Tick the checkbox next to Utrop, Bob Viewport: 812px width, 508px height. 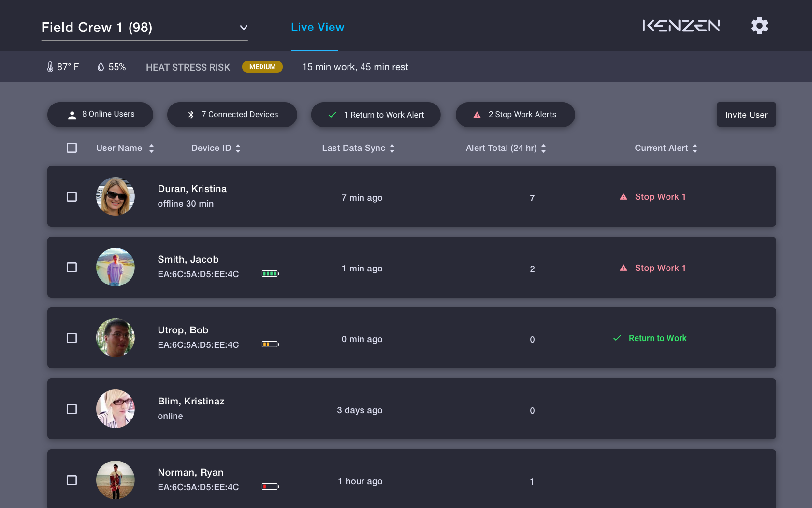72,338
